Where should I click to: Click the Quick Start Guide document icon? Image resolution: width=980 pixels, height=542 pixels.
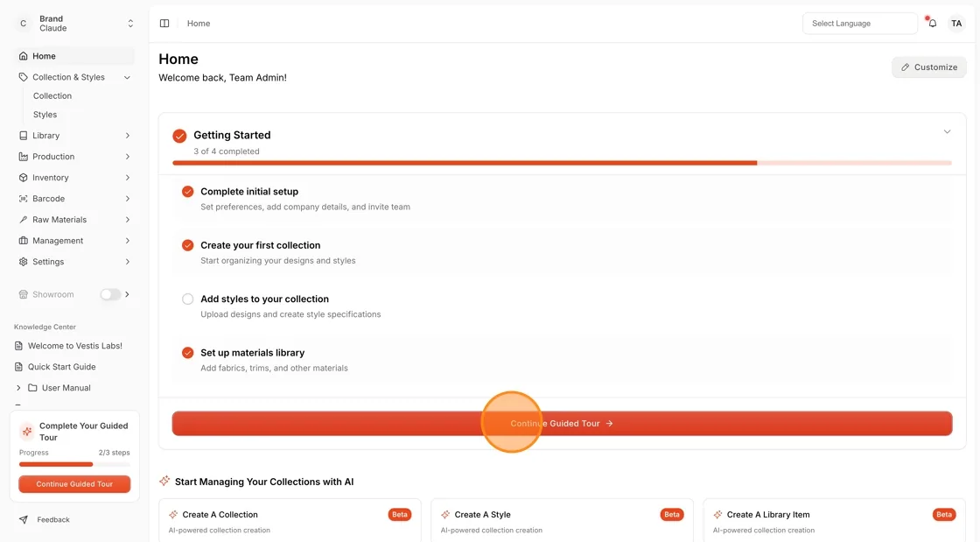[x=18, y=367]
